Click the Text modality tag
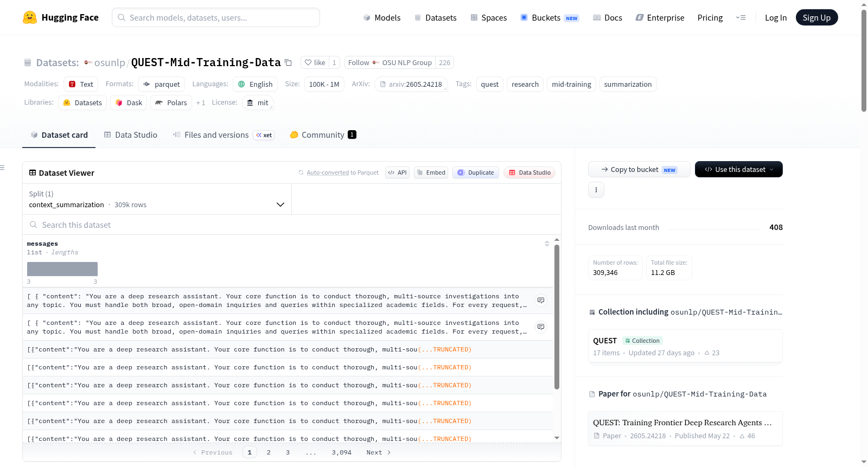Image resolution: width=868 pixels, height=467 pixels. (81, 85)
